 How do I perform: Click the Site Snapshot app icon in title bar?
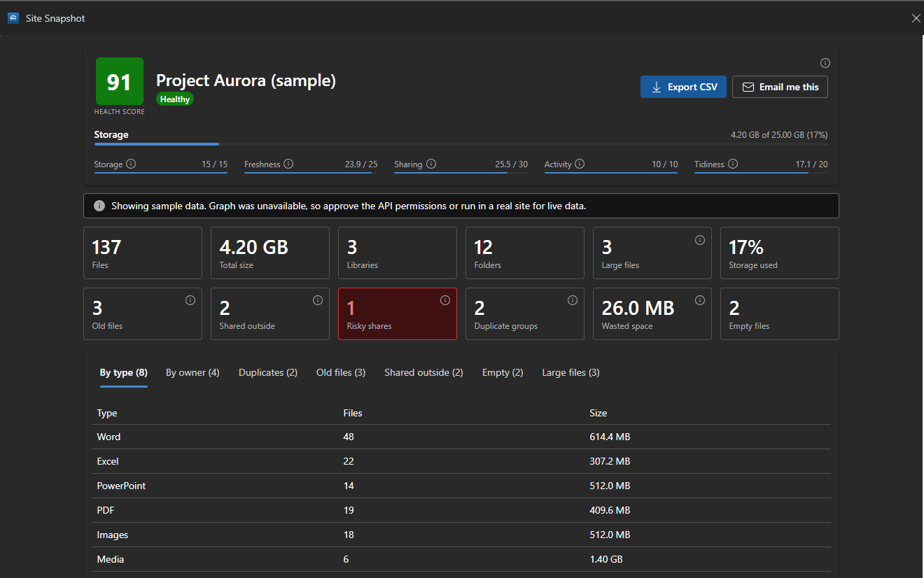[13, 18]
